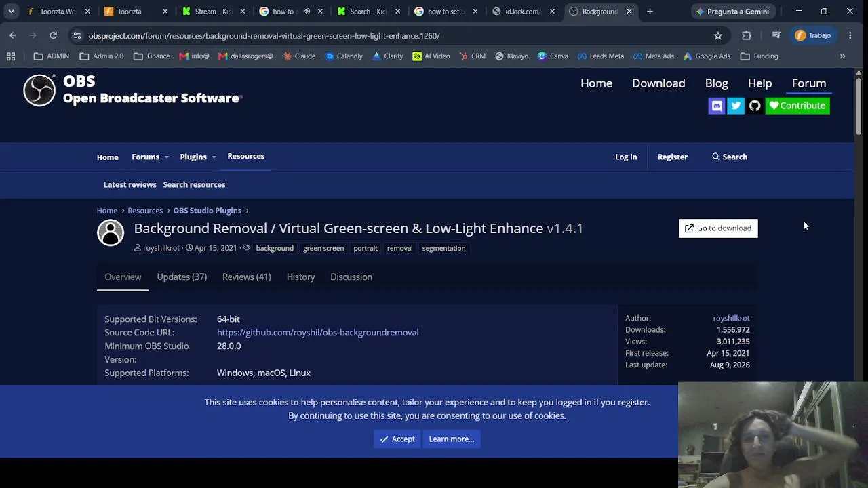Open the Register link
The image size is (868, 488).
coord(673,157)
